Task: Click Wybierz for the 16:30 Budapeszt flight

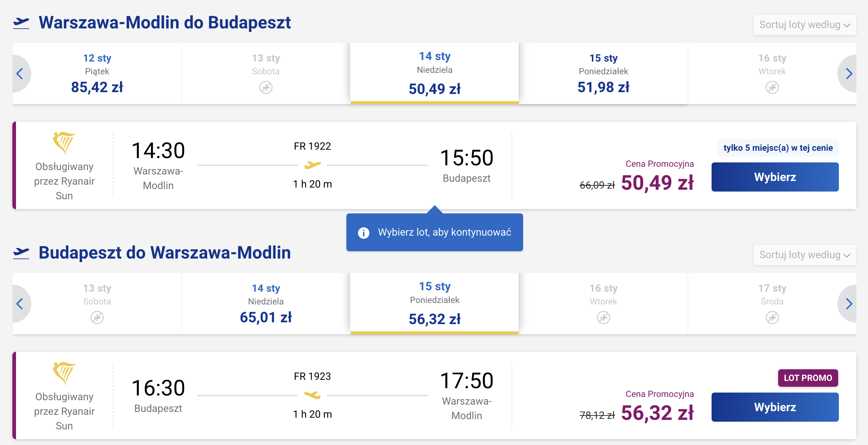Action: click(775, 407)
